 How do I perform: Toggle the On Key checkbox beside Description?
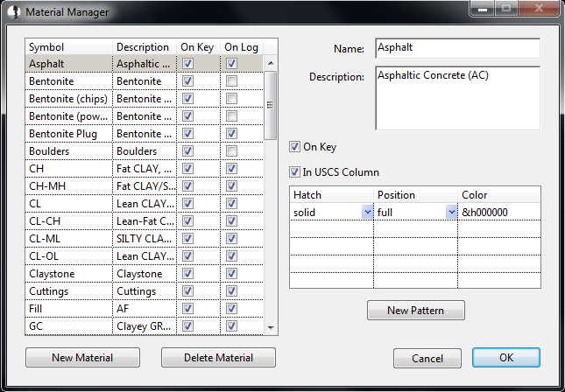294,147
